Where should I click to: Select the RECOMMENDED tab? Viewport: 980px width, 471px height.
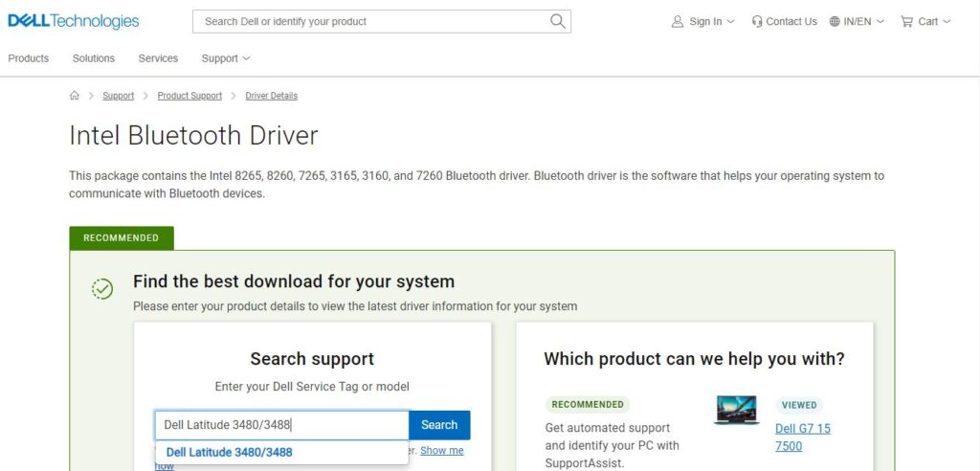122,238
